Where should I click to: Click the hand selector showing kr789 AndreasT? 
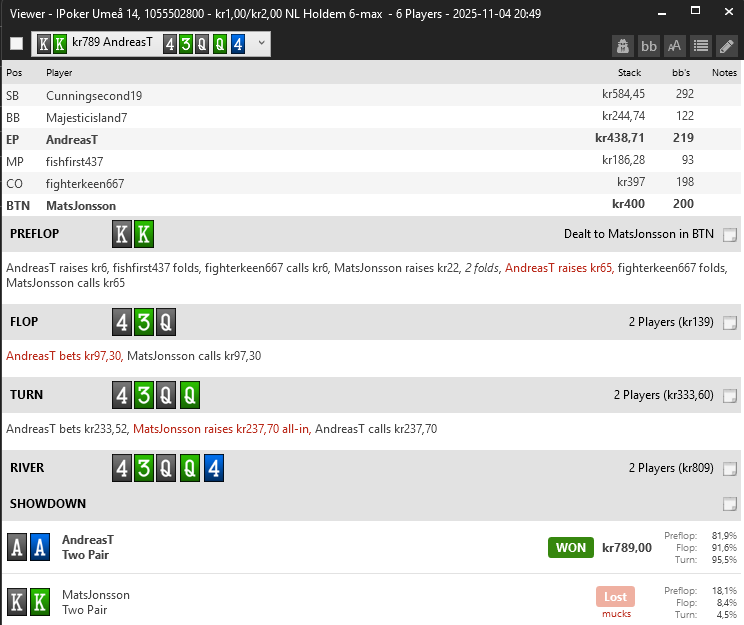(x=140, y=44)
